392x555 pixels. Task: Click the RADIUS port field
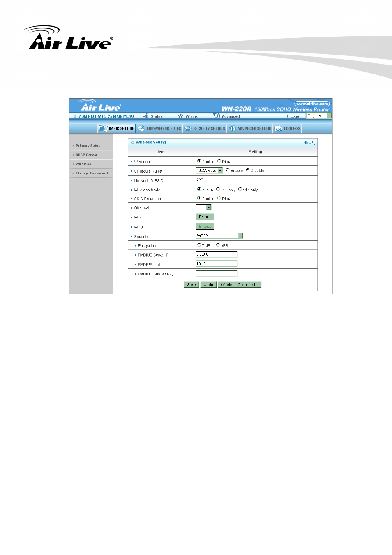tap(216, 264)
